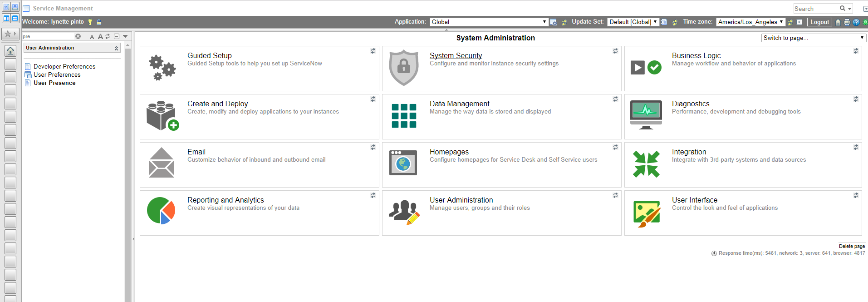The height and width of the screenshot is (302, 868).
Task: Open the Reporting and Analytics title
Action: (226, 200)
